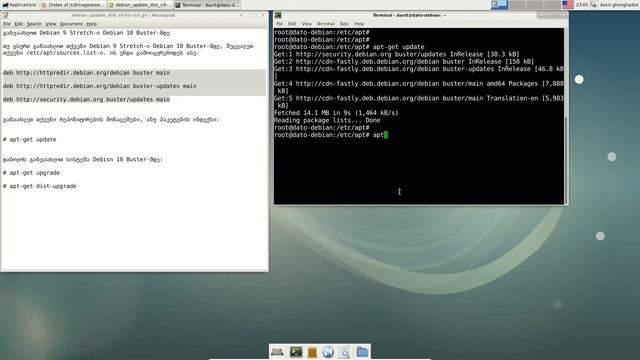Click the 'Debian 9 Stretch' heading line in Mousepad
Screen dimensions: 640x360
point(86,33)
